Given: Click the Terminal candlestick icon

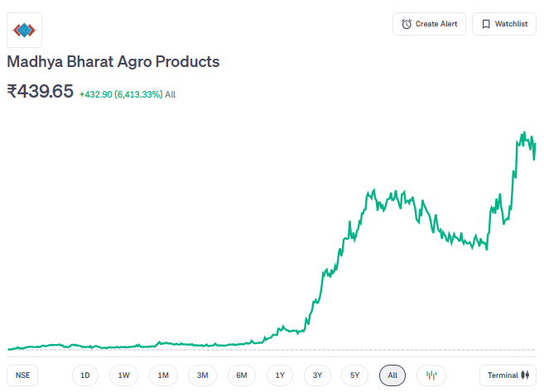Looking at the screenshot, I should [524, 375].
